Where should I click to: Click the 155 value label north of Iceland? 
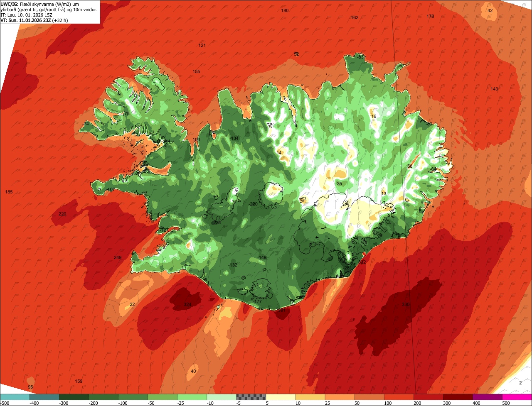pos(196,71)
